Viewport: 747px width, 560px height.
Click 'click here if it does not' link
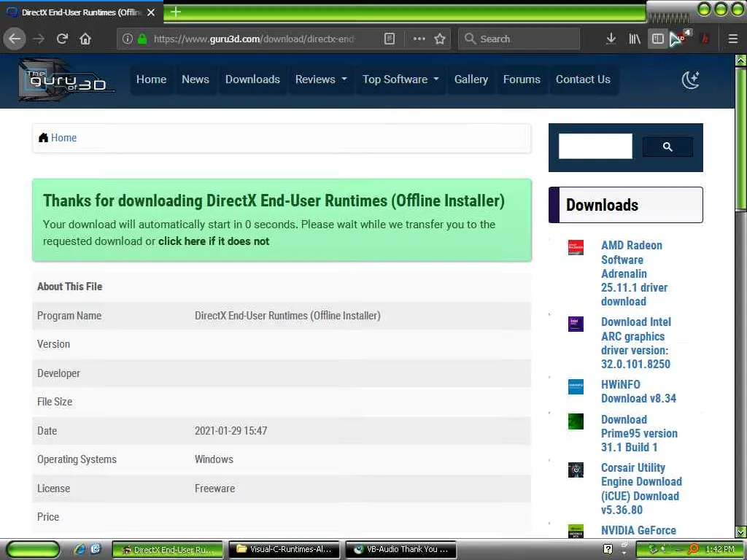click(x=214, y=241)
